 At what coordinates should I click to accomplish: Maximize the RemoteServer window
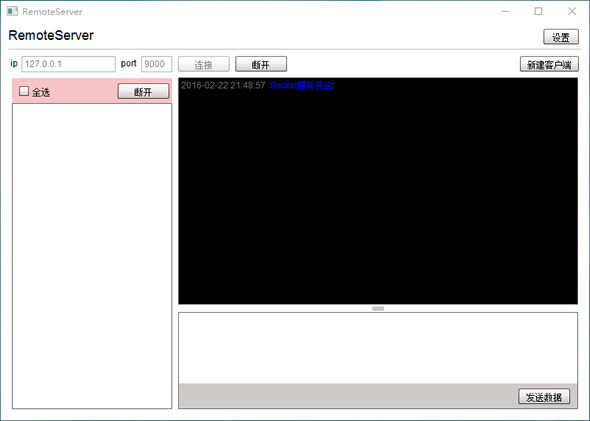click(538, 11)
